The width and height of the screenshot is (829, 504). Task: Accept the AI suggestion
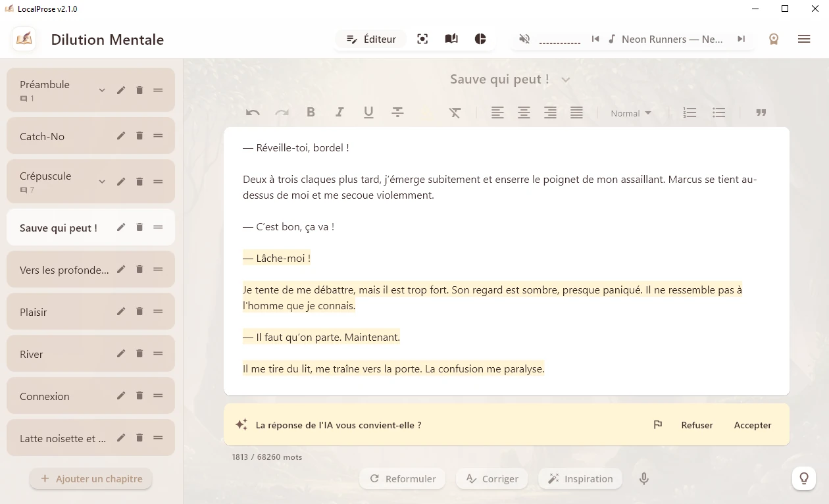pyautogui.click(x=752, y=425)
